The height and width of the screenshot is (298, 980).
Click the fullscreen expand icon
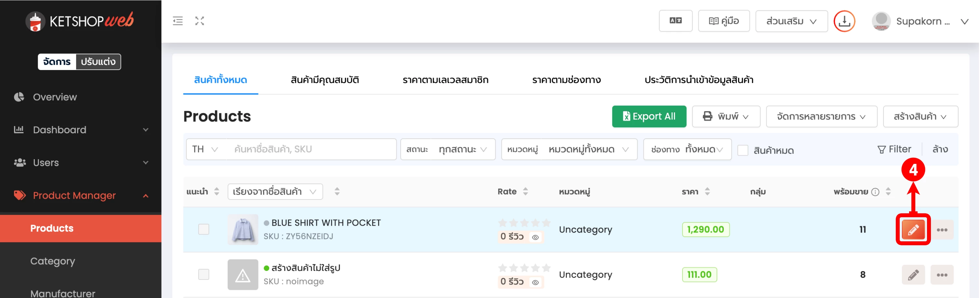[x=200, y=21]
